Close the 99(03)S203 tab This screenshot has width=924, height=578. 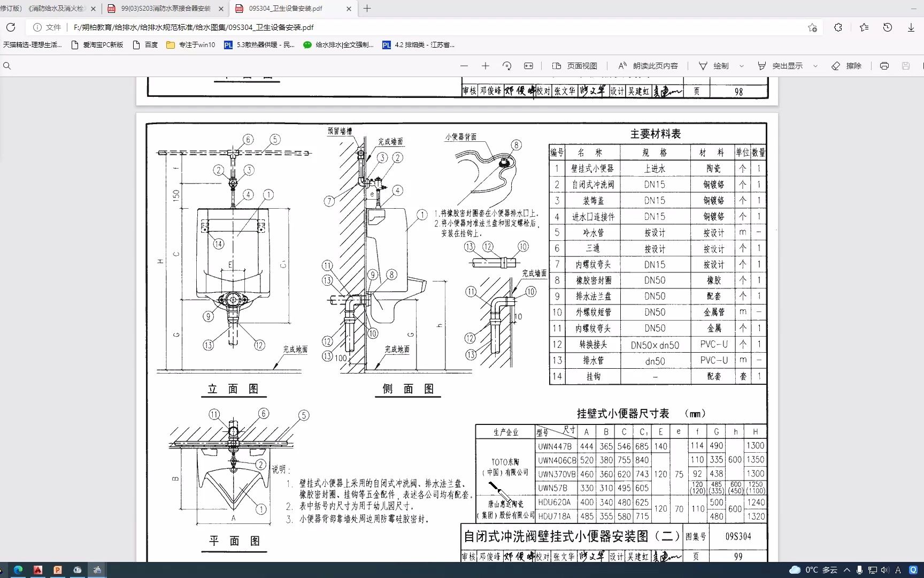pyautogui.click(x=221, y=9)
